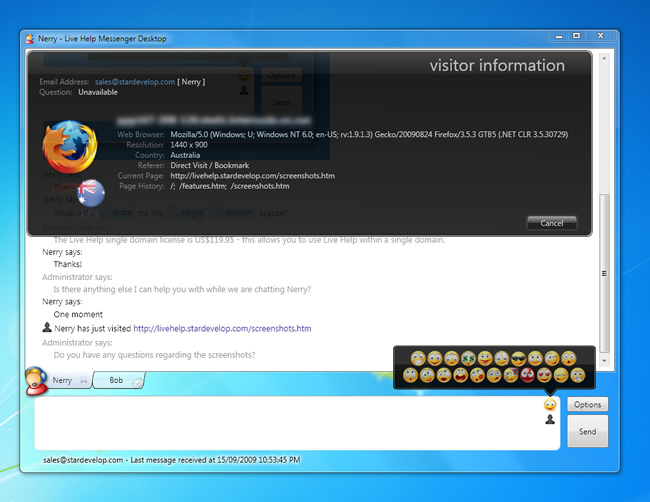
Task: Open the emoticon picker button in message box
Action: point(550,404)
